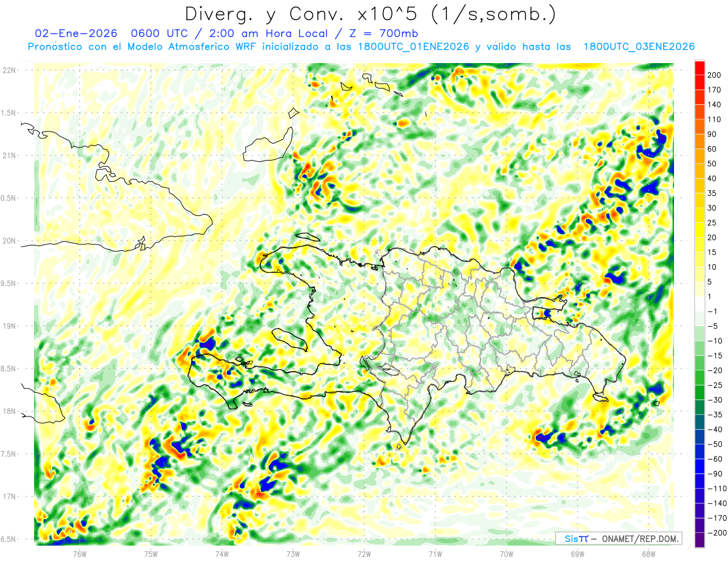Click the '1800UTC_03ENE2026' validity text
The height and width of the screenshot is (562, 728).
[x=639, y=47]
